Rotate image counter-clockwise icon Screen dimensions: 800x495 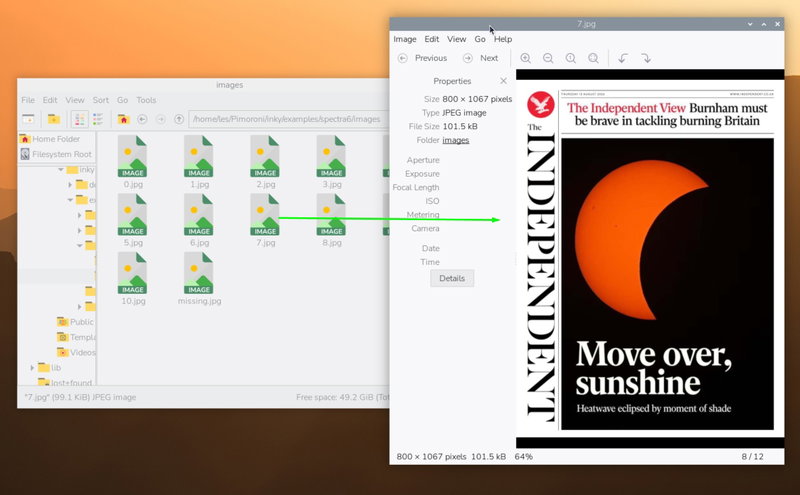tap(623, 58)
